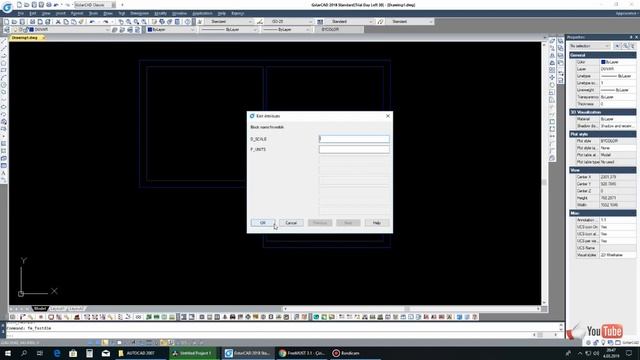Click the Open file icon in the standard toolbar
This screenshot has width=640, height=360.
[x=14, y=22]
